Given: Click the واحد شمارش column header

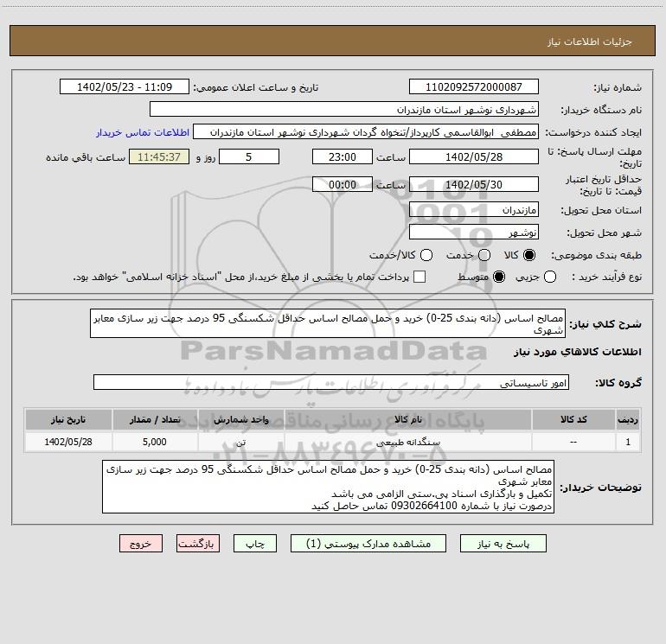Looking at the screenshot, I should [240, 419].
